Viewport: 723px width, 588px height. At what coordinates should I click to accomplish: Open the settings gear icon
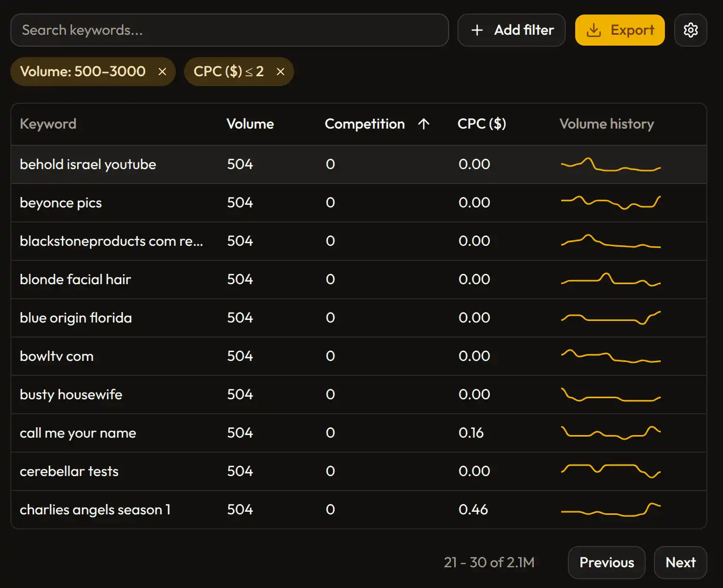(x=690, y=30)
